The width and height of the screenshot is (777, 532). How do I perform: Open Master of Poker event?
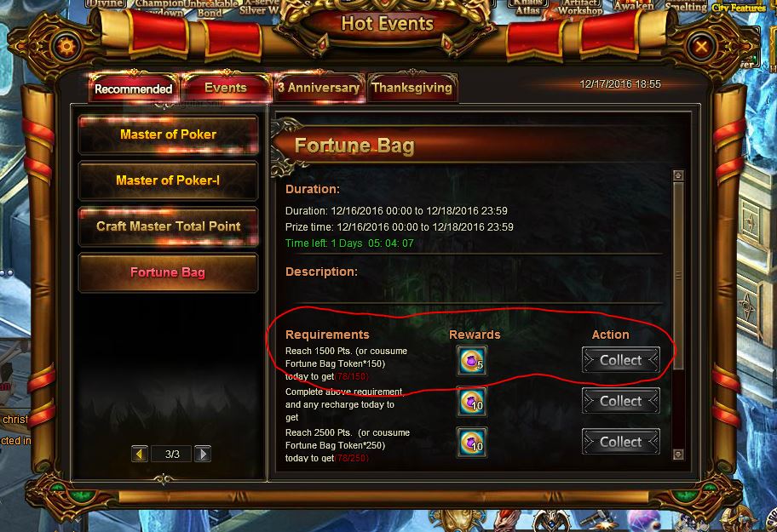coord(168,134)
